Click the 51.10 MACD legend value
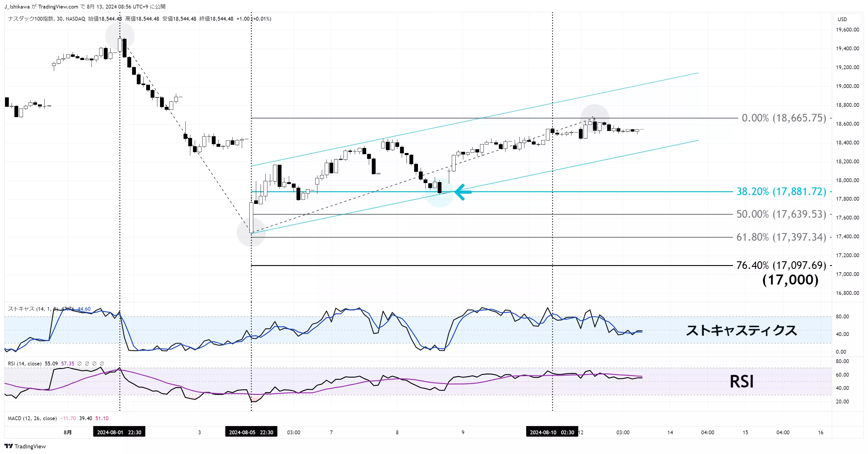The image size is (868, 454). [x=102, y=418]
